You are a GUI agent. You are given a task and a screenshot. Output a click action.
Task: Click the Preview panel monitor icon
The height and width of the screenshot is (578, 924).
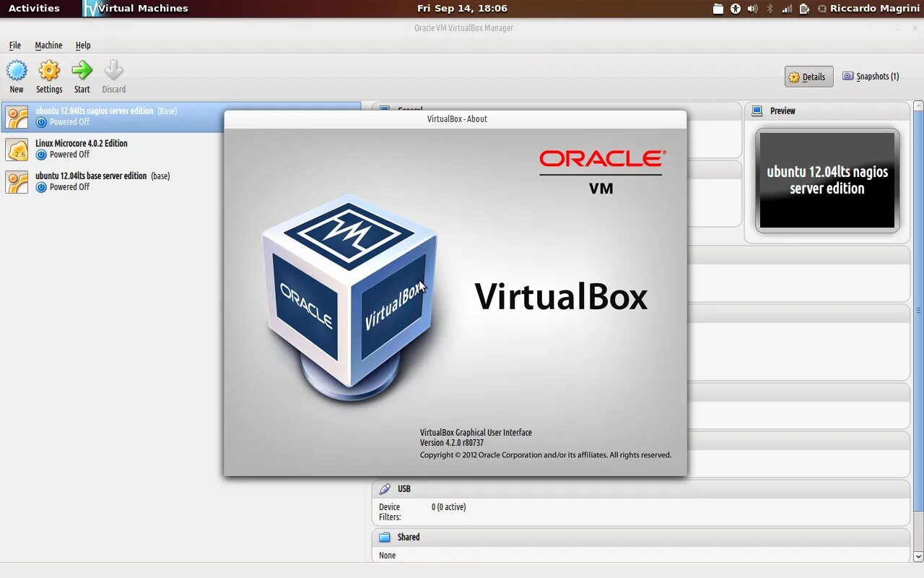757,111
